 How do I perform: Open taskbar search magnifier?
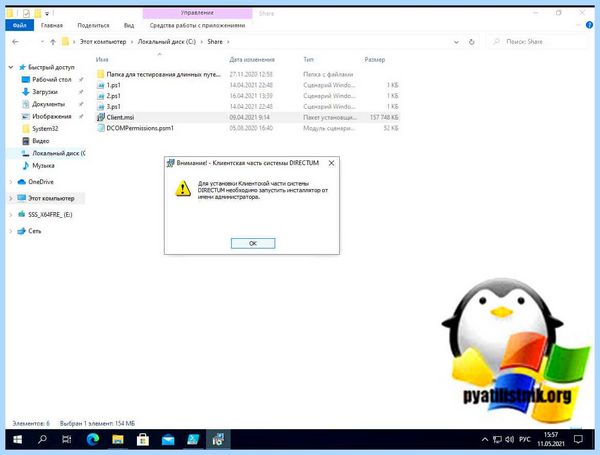pyautogui.click(x=42, y=440)
